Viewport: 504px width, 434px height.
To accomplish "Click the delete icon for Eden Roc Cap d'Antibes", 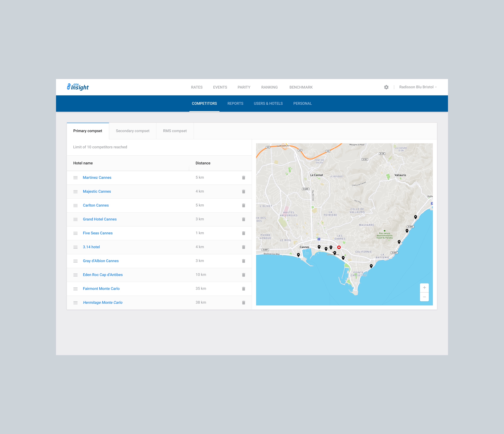I will click(x=243, y=274).
